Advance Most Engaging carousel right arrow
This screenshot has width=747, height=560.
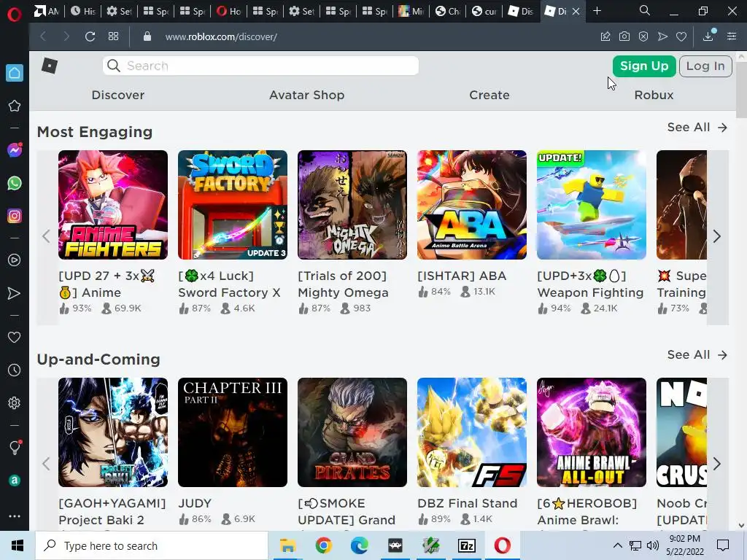pos(718,236)
